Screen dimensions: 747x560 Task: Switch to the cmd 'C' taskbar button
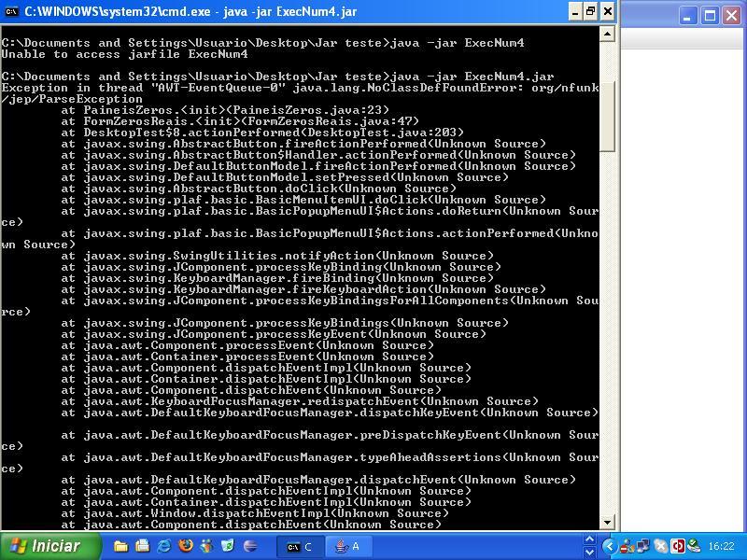(x=300, y=547)
